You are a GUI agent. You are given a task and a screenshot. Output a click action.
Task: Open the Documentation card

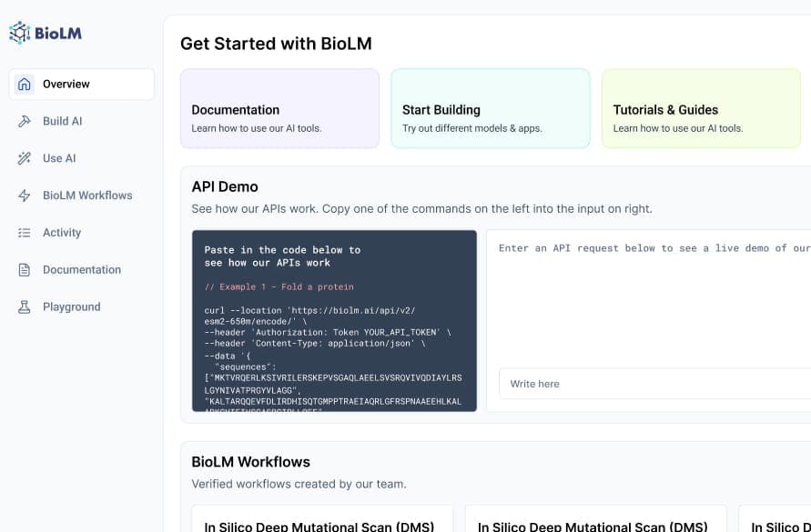click(279, 108)
